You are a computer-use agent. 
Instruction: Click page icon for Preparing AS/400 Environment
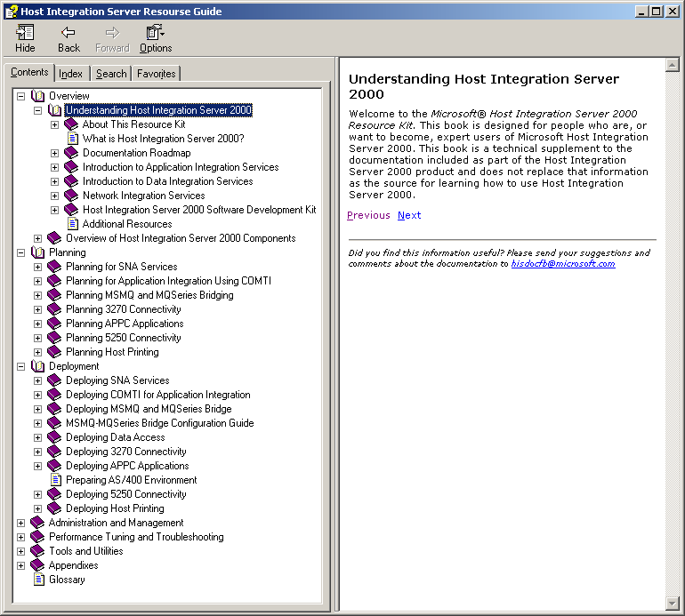pyautogui.click(x=56, y=480)
